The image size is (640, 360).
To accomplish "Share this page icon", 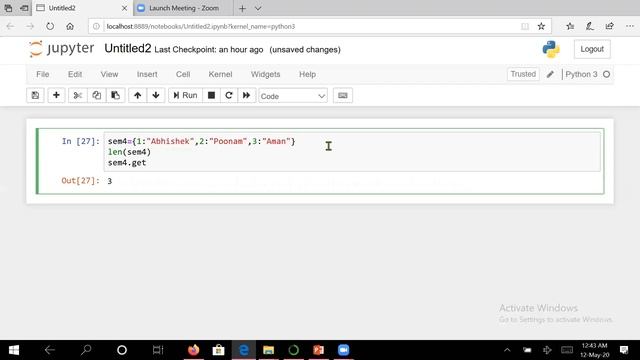I will tap(609, 26).
